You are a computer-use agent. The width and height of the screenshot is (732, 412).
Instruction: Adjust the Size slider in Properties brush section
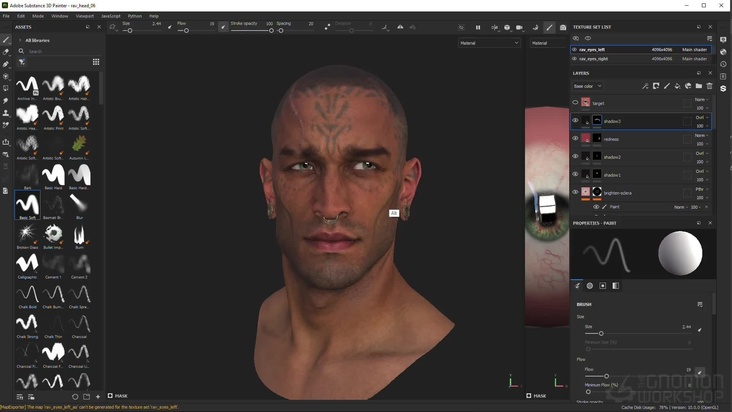638,333
